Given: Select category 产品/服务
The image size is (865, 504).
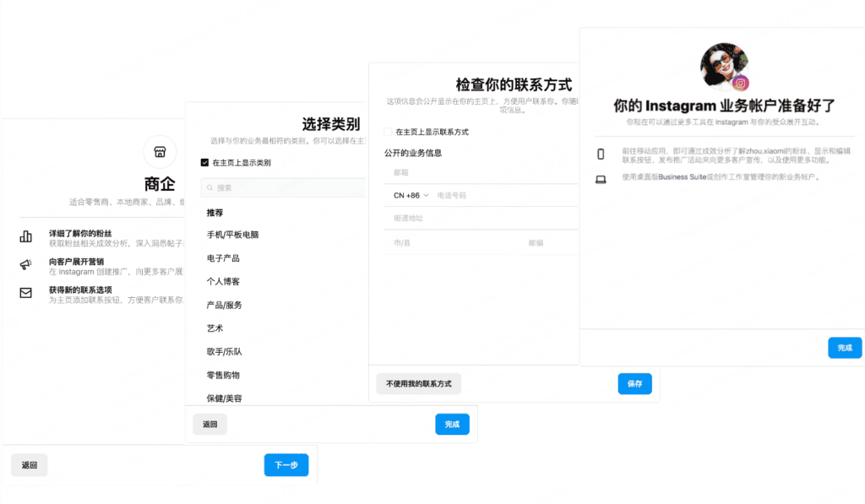Looking at the screenshot, I should [224, 305].
